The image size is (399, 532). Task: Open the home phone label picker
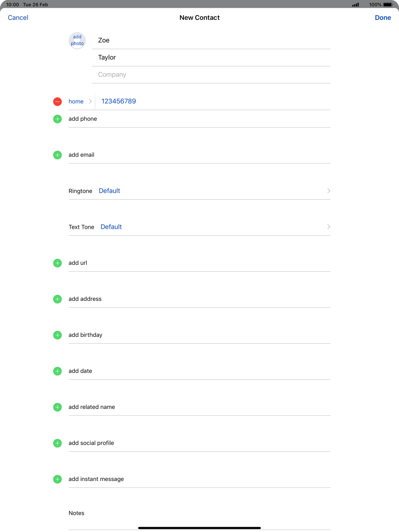click(x=80, y=102)
